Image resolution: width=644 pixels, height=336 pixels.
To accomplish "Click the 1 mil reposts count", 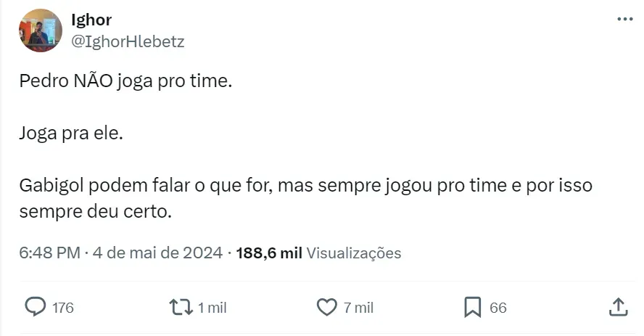I will (x=212, y=308).
